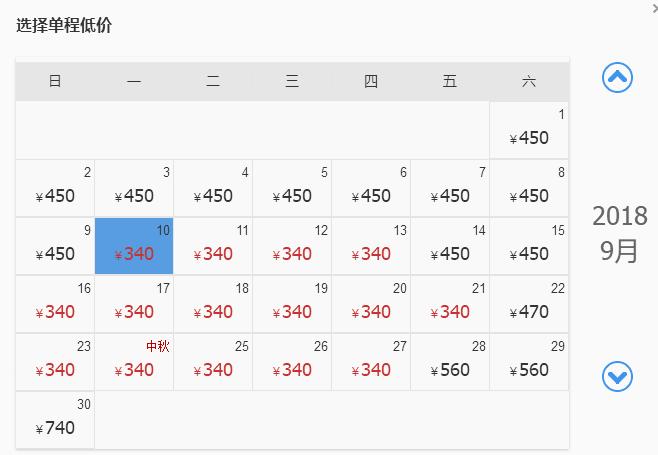The height and width of the screenshot is (455, 658).
Task: Choose September 13 low fare ¥340
Action: (371, 246)
